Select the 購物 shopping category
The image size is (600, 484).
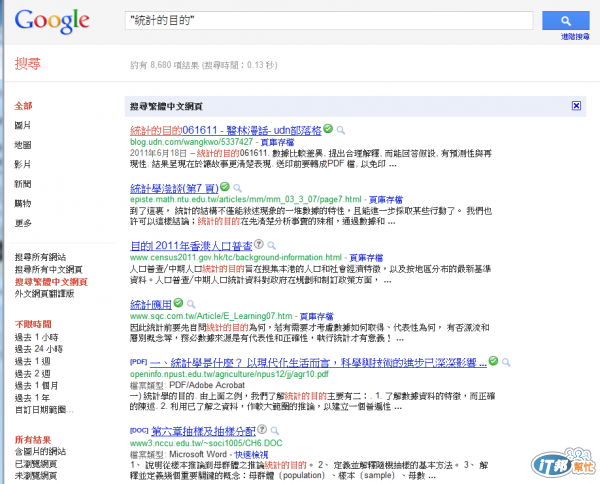point(23,204)
